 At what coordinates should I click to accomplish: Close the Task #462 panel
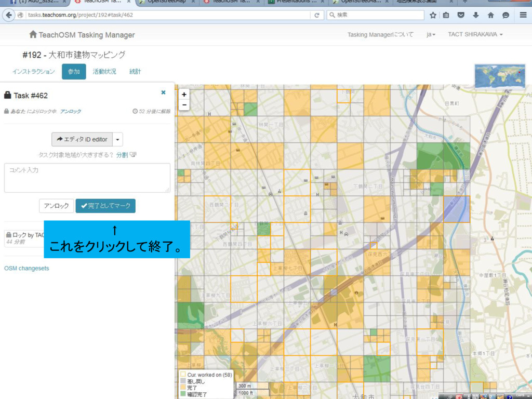[163, 92]
